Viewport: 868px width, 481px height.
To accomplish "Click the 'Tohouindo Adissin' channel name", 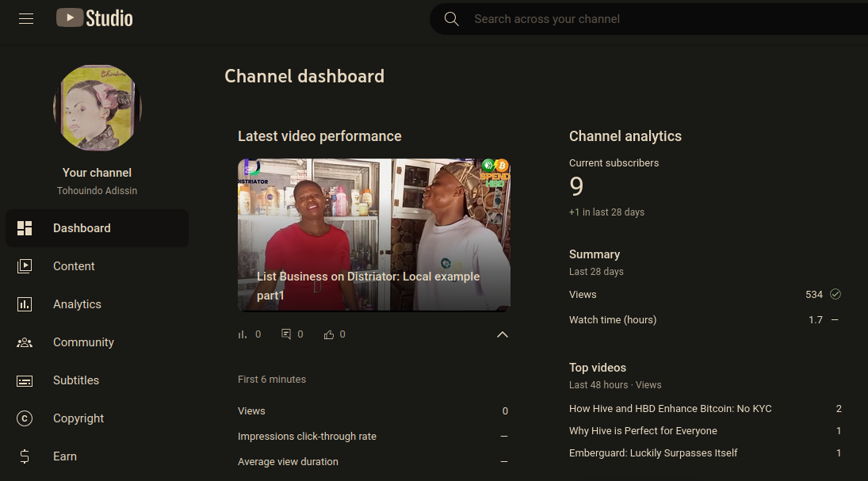I will click(97, 190).
